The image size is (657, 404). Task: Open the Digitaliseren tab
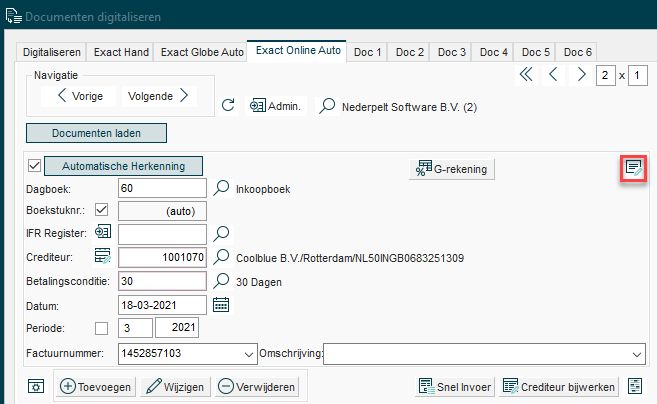click(x=53, y=52)
